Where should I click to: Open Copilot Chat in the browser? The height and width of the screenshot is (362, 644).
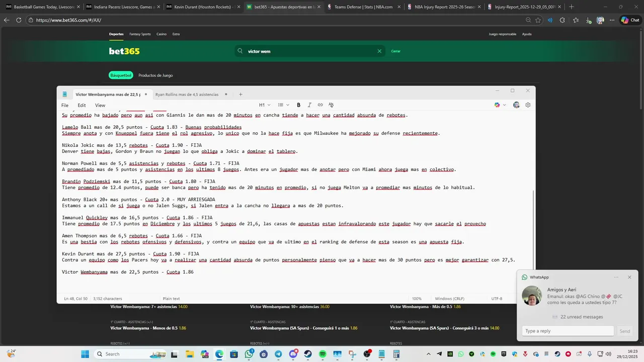pyautogui.click(x=630, y=20)
